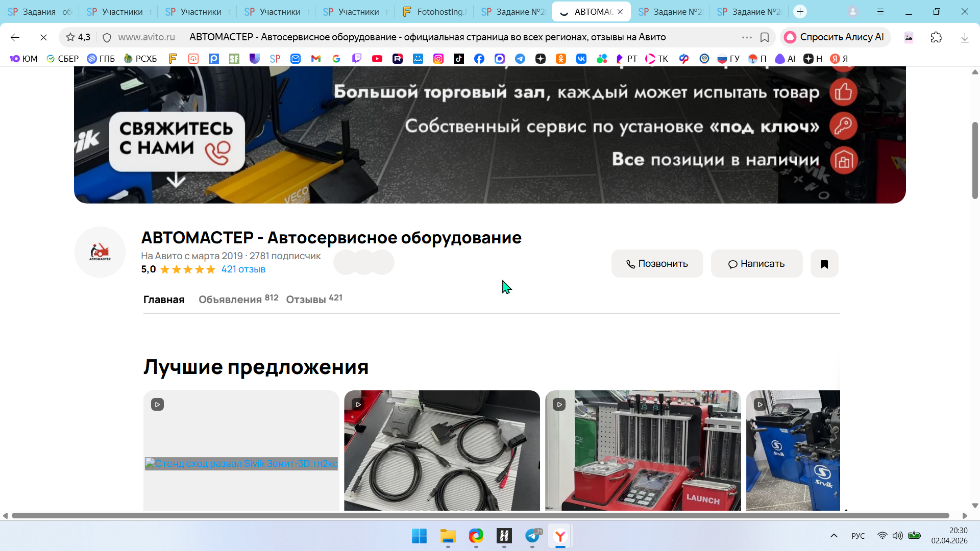Screen dimensions: 980x551
Task: Open a new browser tab
Action: coord(800,11)
